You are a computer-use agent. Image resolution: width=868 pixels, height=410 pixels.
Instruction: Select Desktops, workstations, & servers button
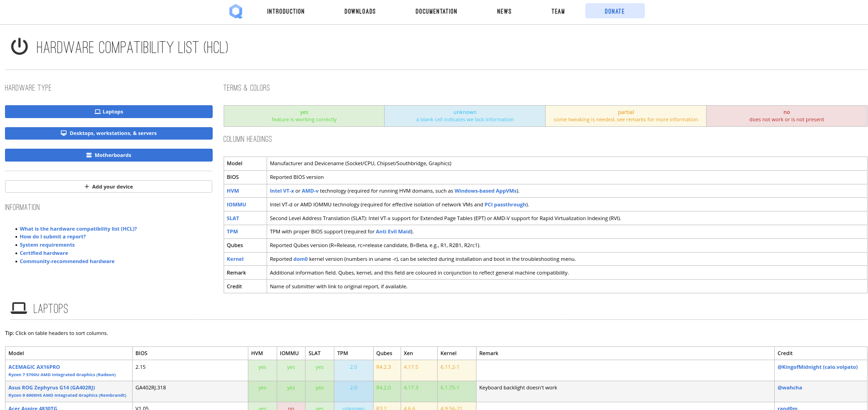click(109, 133)
